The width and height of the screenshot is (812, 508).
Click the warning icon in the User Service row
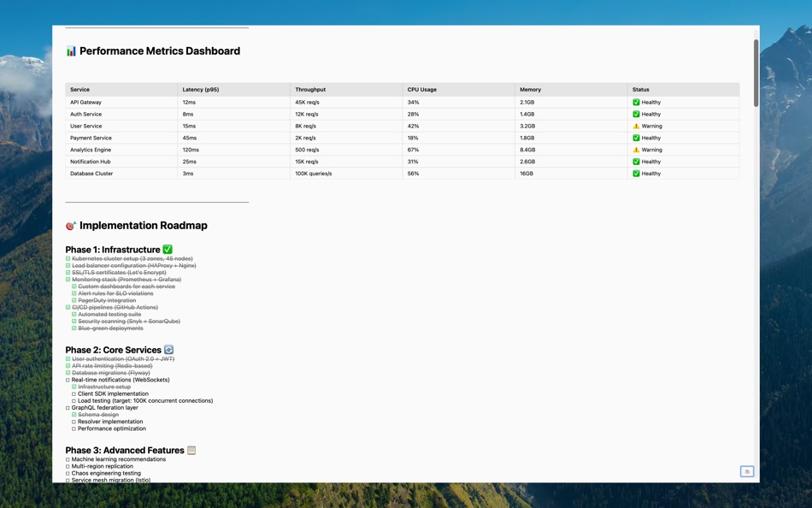635,126
